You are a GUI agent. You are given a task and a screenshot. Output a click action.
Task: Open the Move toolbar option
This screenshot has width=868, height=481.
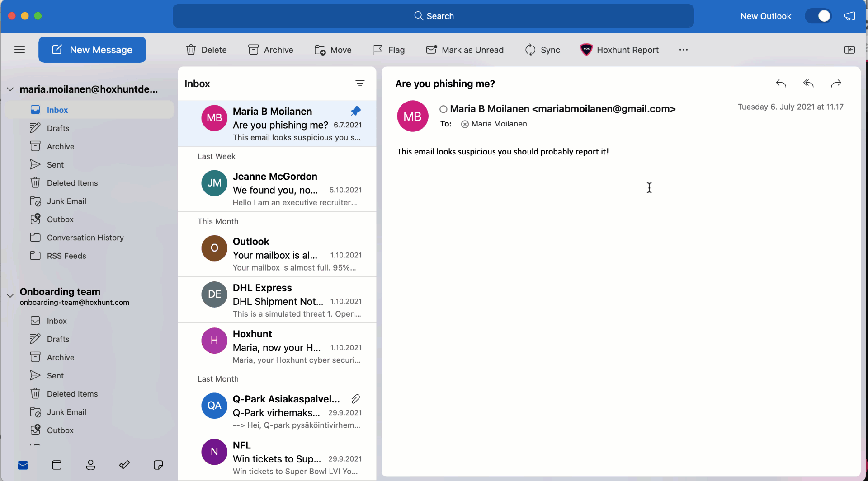[x=333, y=50]
